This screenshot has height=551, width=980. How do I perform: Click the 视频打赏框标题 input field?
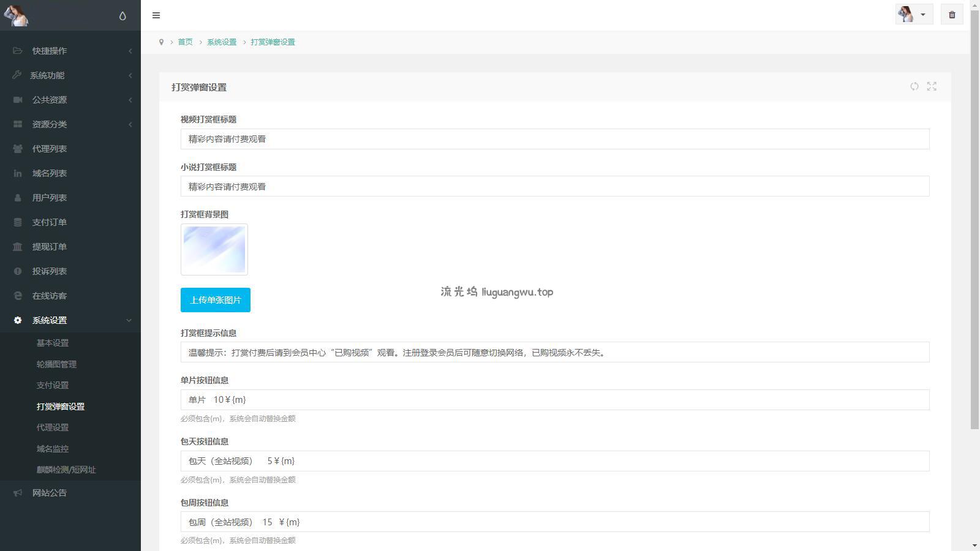coord(554,139)
